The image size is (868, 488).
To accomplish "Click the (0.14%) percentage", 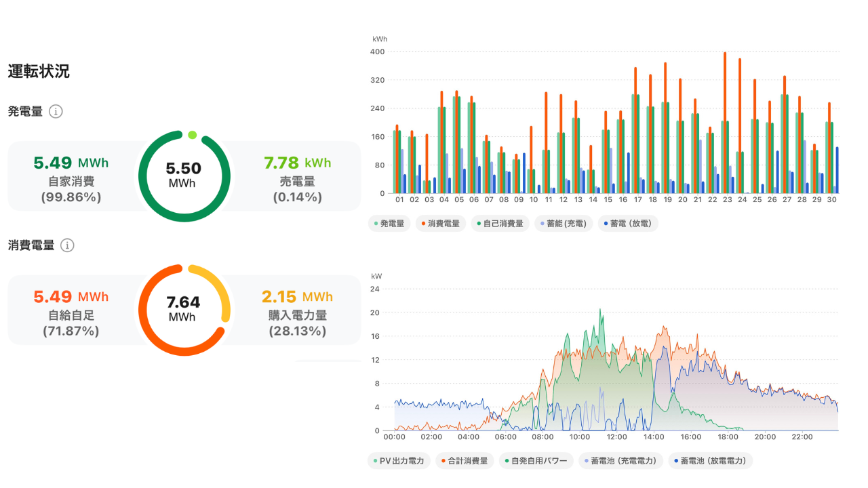I will pos(297,197).
